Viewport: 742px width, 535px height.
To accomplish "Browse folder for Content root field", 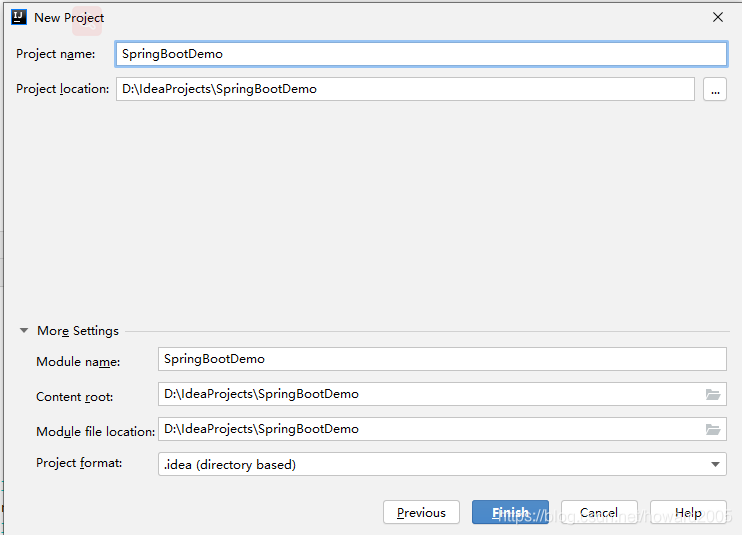I will [713, 395].
